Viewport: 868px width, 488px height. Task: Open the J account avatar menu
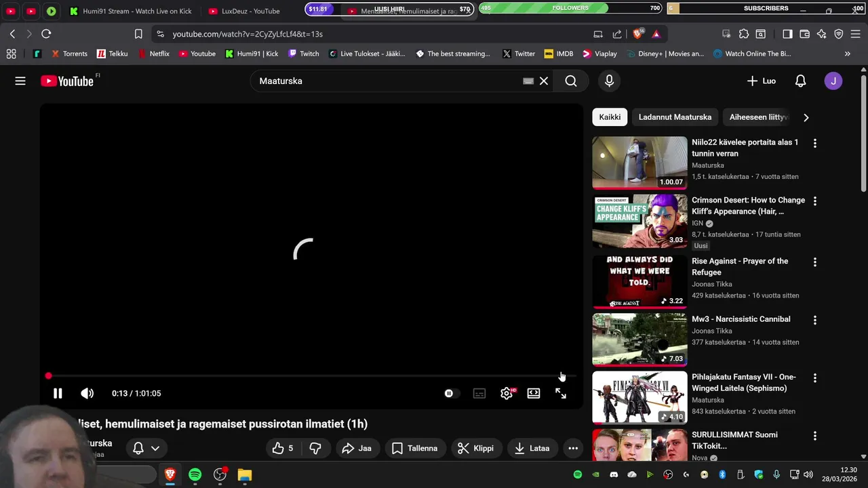(x=833, y=81)
